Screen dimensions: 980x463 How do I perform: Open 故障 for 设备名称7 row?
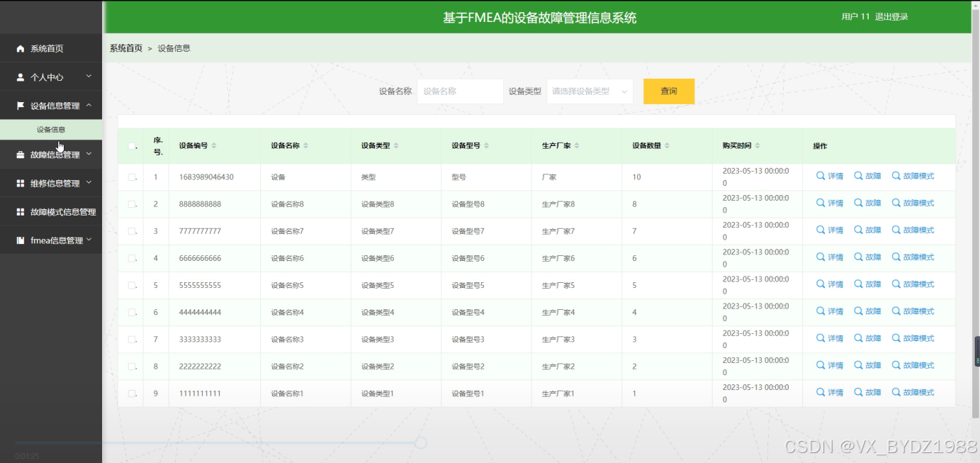868,230
